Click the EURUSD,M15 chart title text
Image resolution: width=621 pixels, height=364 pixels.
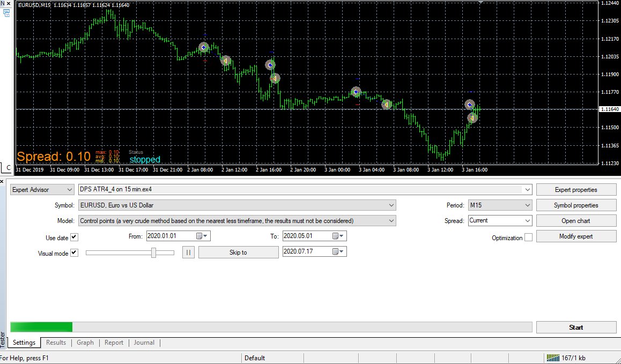[x=34, y=5]
